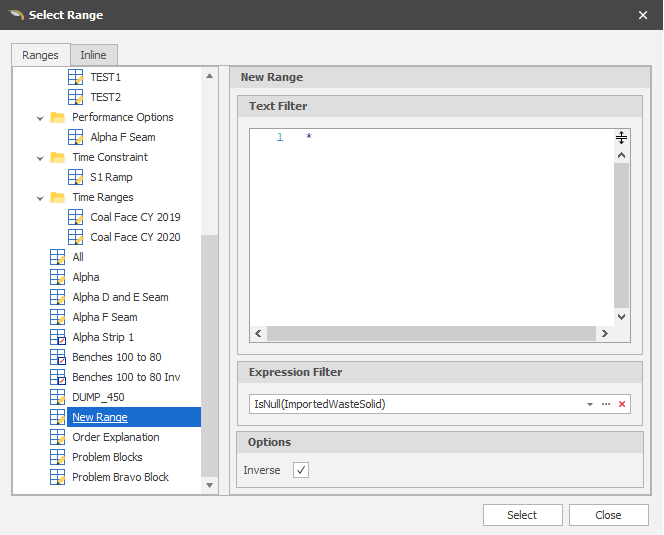Click the Alpha F Seam range icon under Performance Options
Viewport: 664px width, 535px height.
tap(76, 137)
